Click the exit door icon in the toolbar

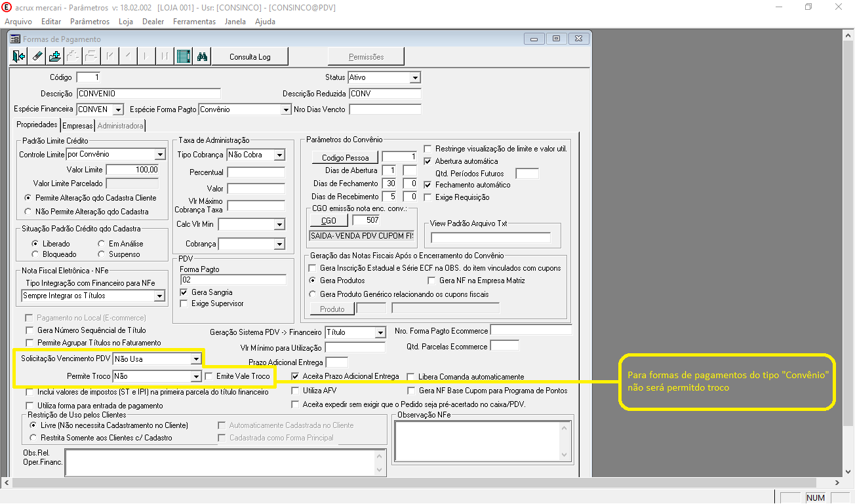[20, 56]
